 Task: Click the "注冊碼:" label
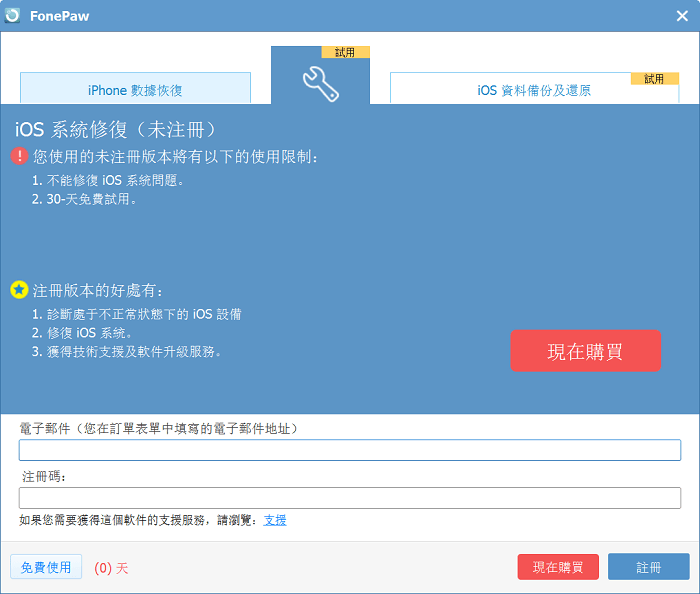click(x=44, y=477)
